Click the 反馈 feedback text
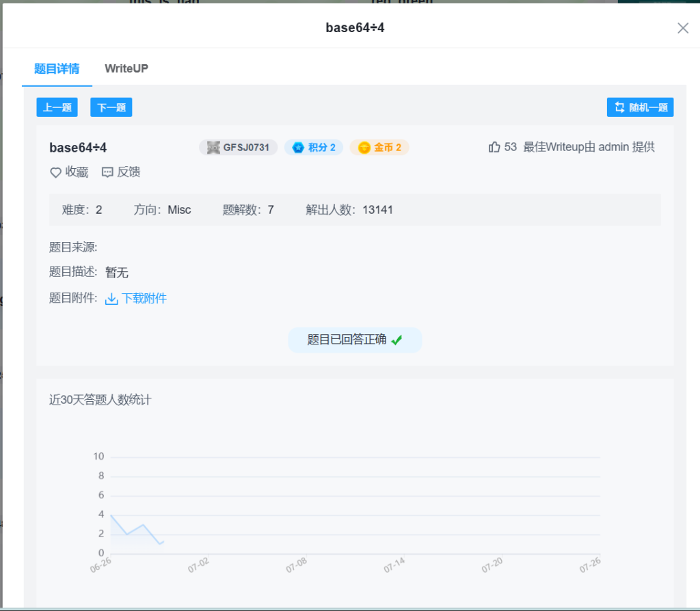Screen dimensions: 700x611 click(129, 173)
